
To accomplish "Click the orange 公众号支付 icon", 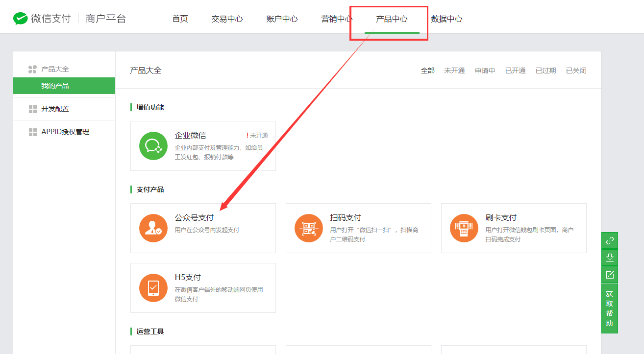I will click(x=153, y=228).
